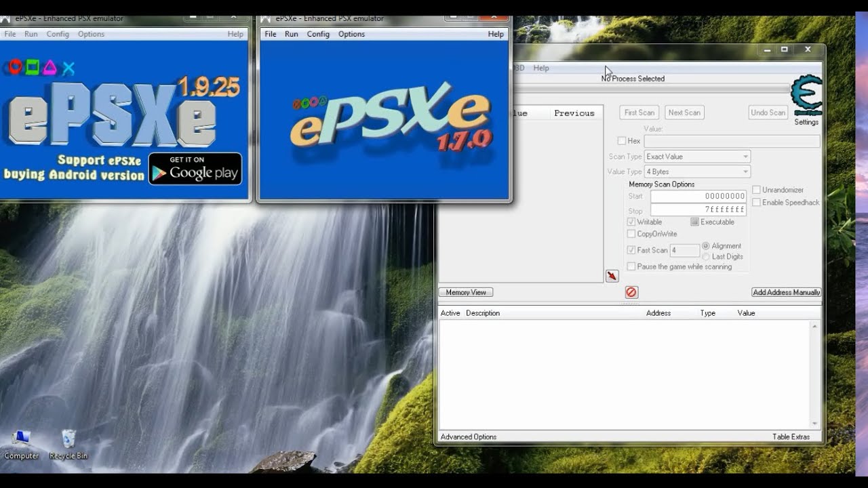This screenshot has width=868, height=488.
Task: Click address table scrollbar up arrow
Action: 814,326
